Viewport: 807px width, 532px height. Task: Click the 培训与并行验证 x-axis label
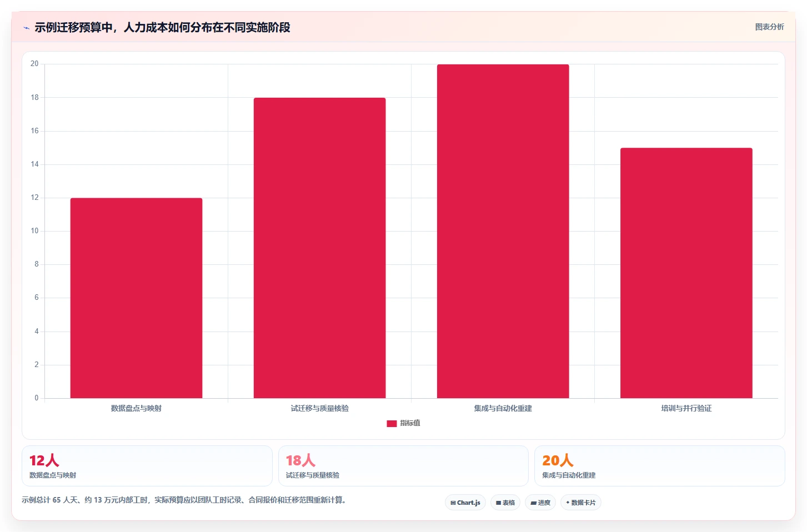(x=686, y=408)
